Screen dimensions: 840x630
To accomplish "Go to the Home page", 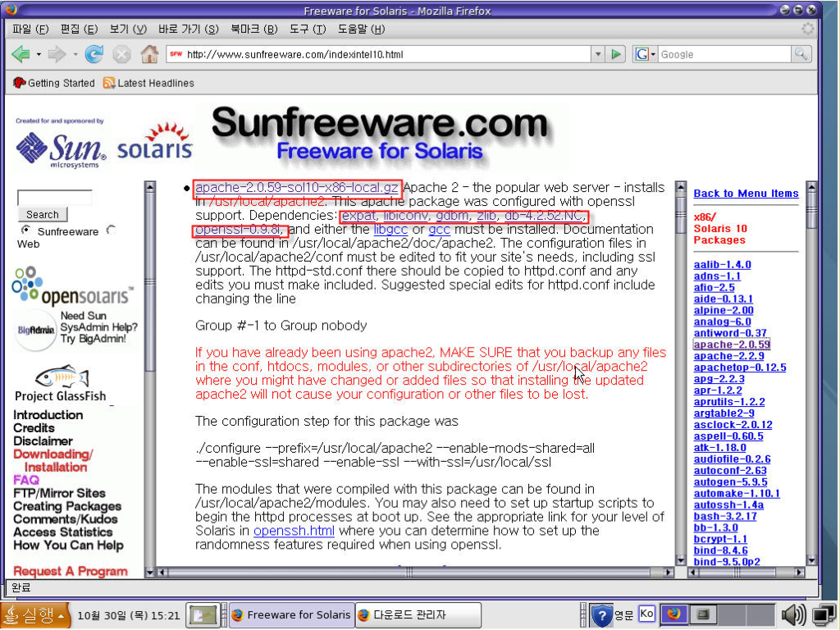I will coord(149,54).
